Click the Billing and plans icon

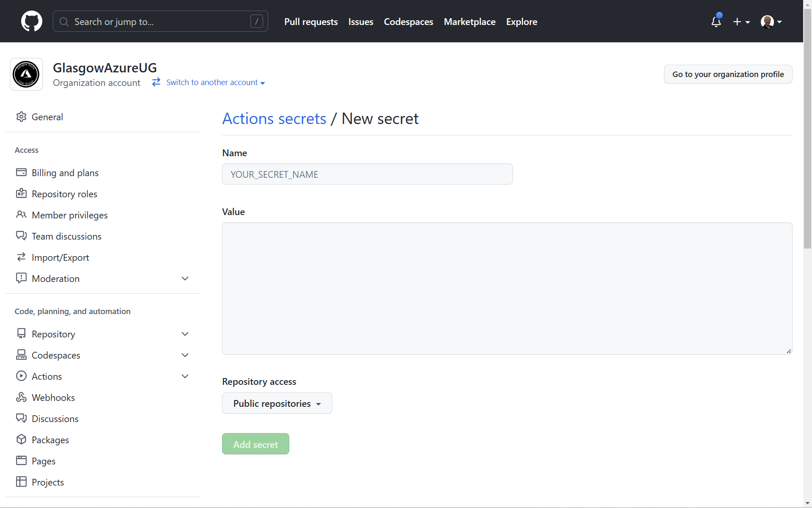[x=22, y=172]
